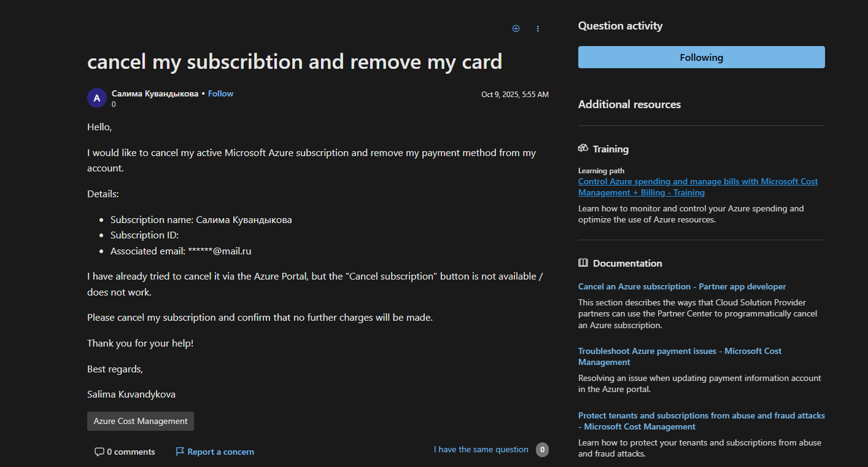Open Troubleshoot Azure payment issues link

pos(680,356)
